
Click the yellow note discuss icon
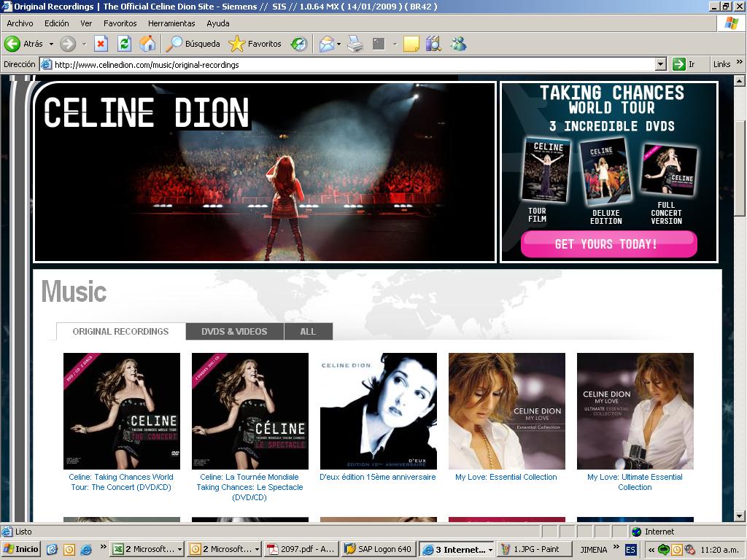point(411,44)
